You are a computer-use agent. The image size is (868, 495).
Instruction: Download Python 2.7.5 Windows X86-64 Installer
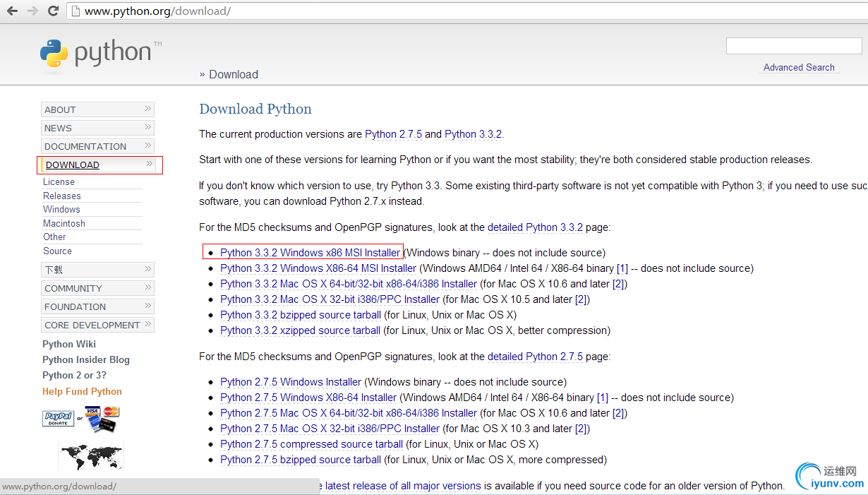tap(308, 398)
